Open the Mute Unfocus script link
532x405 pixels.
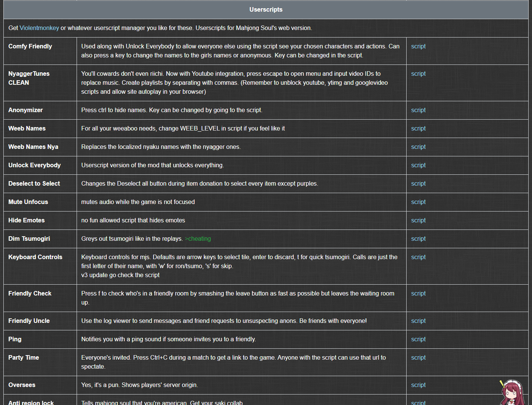coord(418,202)
